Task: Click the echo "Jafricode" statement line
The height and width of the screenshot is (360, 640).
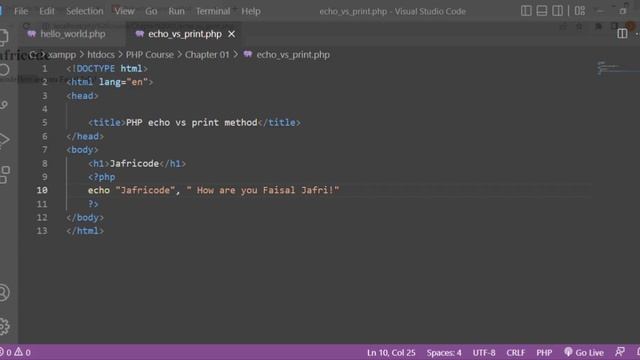Action: coord(213,190)
